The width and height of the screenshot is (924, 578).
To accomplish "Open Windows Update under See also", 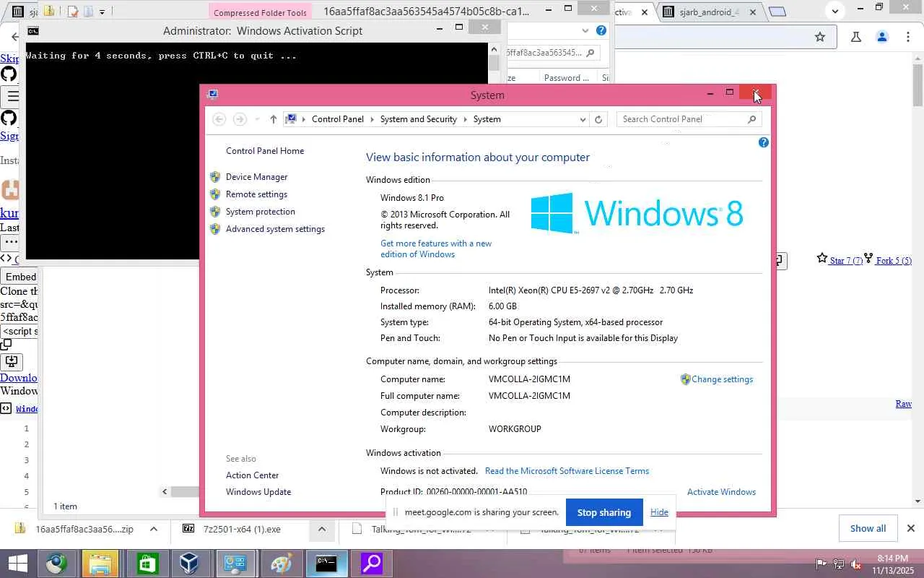I will (258, 492).
